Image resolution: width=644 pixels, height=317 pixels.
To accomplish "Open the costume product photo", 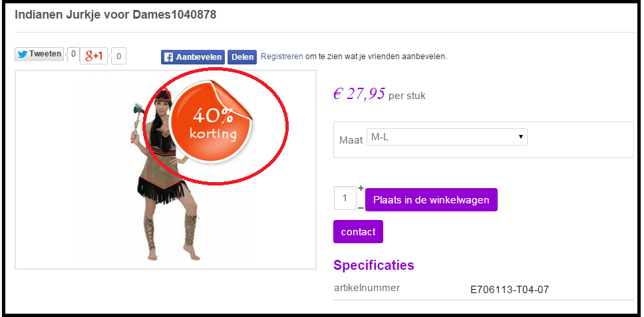I will (x=166, y=169).
